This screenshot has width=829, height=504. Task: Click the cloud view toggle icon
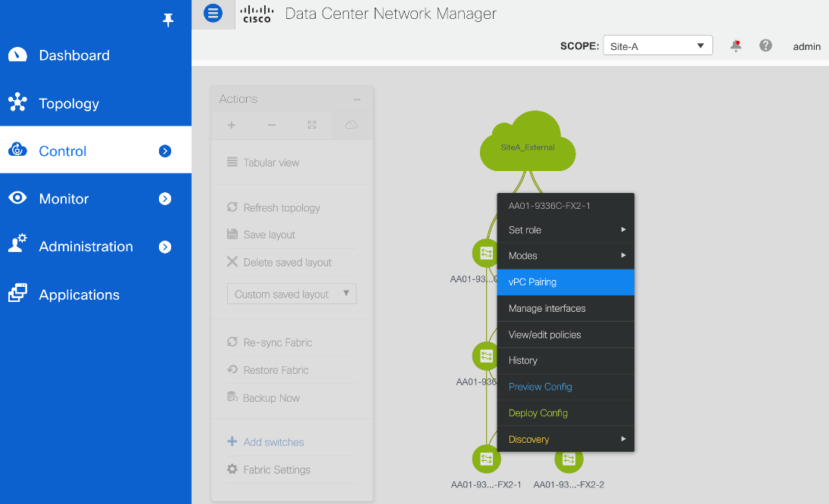(351, 125)
